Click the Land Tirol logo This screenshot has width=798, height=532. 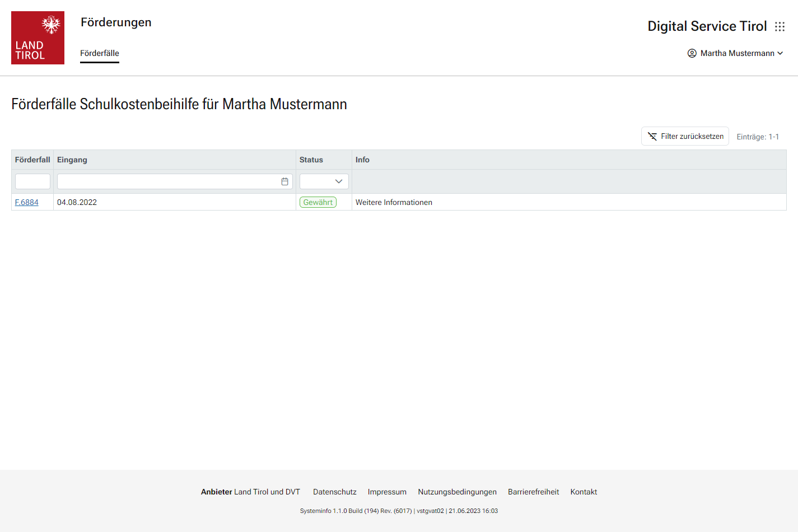tap(38, 38)
